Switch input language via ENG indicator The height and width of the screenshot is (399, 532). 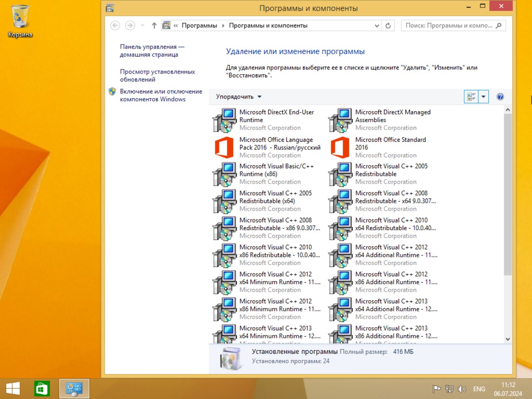point(479,389)
